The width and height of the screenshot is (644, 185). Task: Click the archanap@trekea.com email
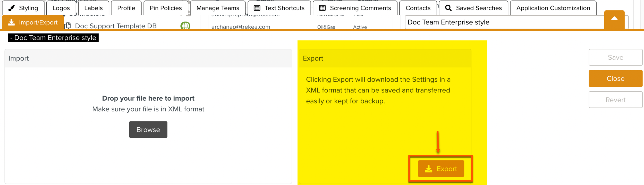tap(241, 27)
